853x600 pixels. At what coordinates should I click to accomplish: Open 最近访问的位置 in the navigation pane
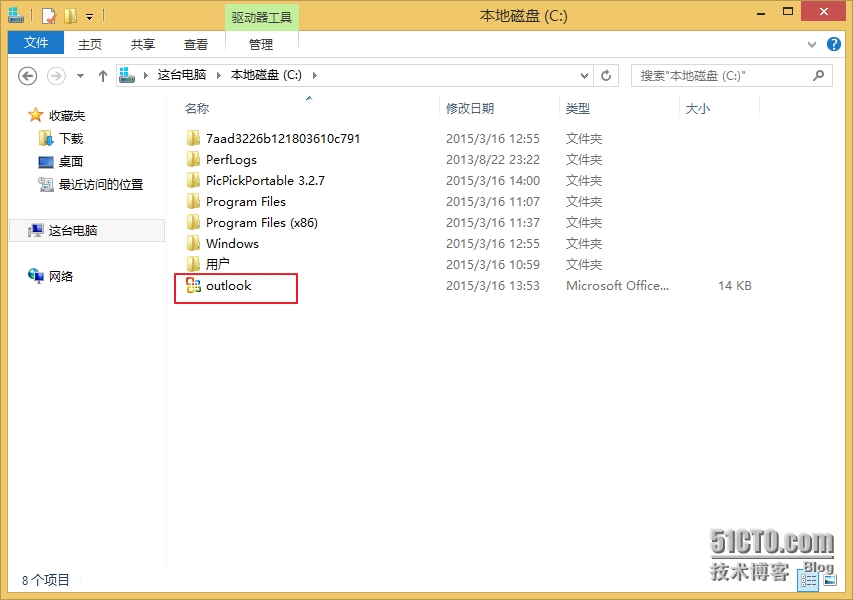point(101,185)
